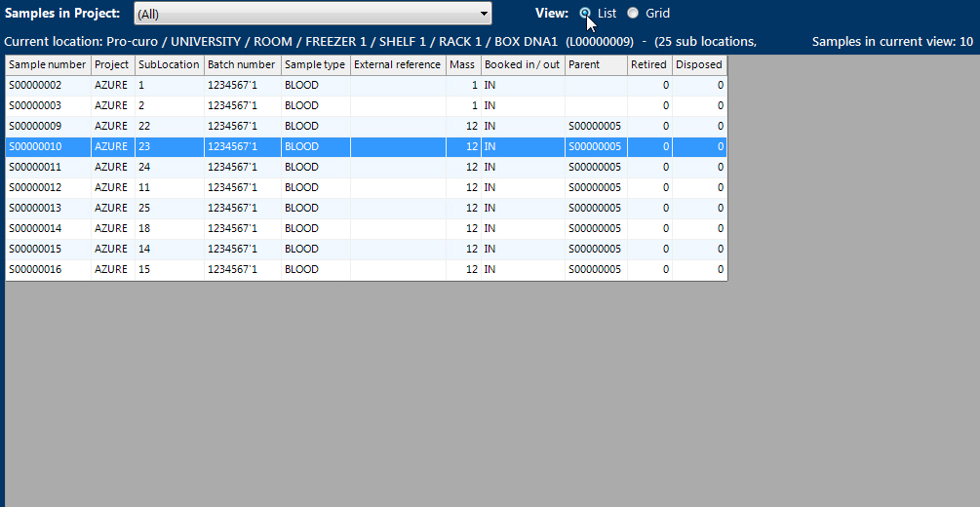Click the Project column header

[112, 65]
